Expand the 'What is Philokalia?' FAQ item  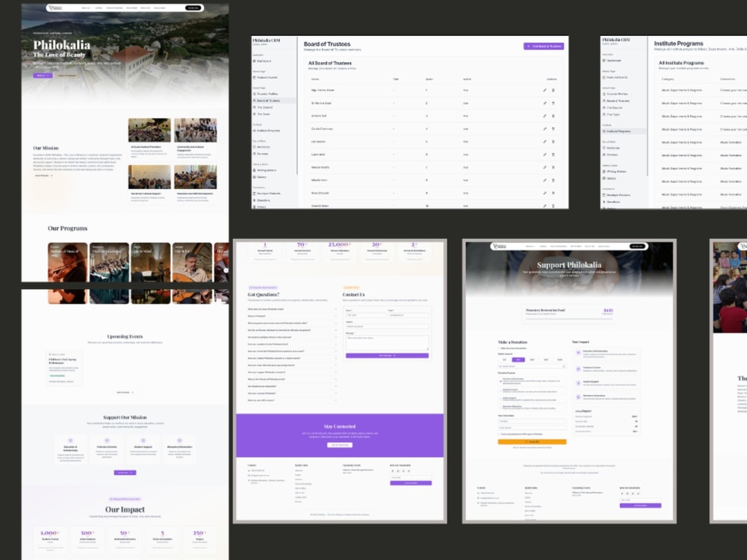point(291,316)
